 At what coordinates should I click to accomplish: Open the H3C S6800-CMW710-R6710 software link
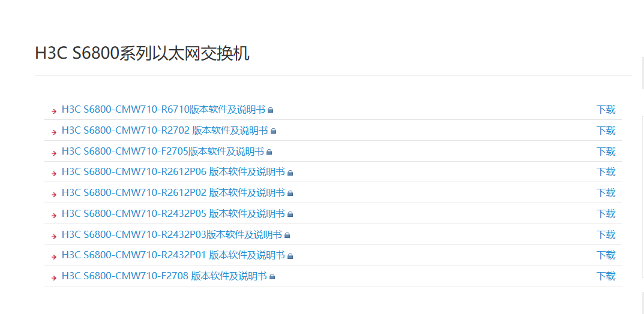tap(163, 110)
